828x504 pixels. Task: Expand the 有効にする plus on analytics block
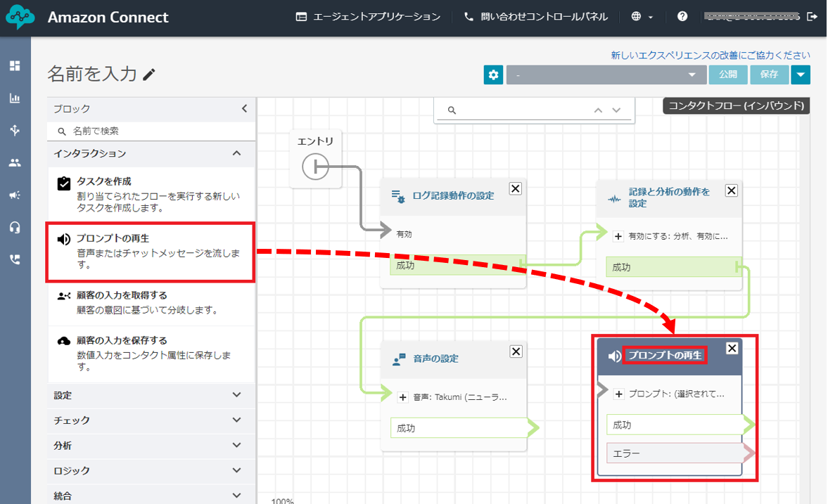[618, 236]
